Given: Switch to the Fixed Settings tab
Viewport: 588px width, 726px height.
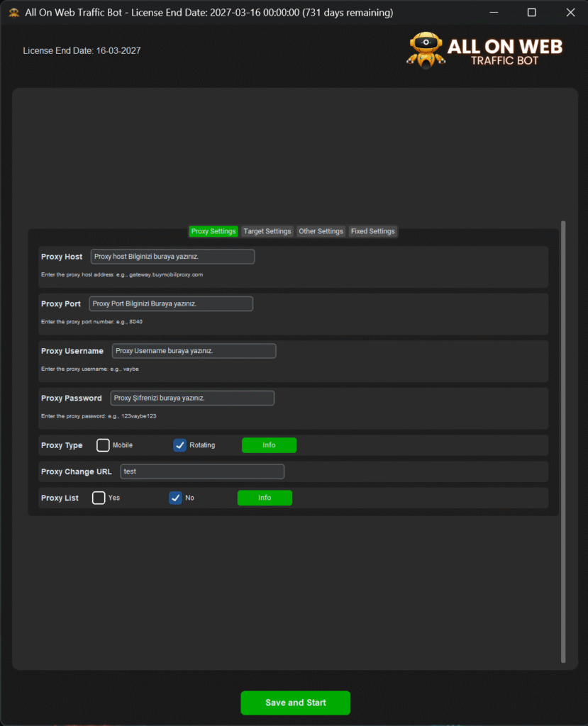Looking at the screenshot, I should 372,231.
